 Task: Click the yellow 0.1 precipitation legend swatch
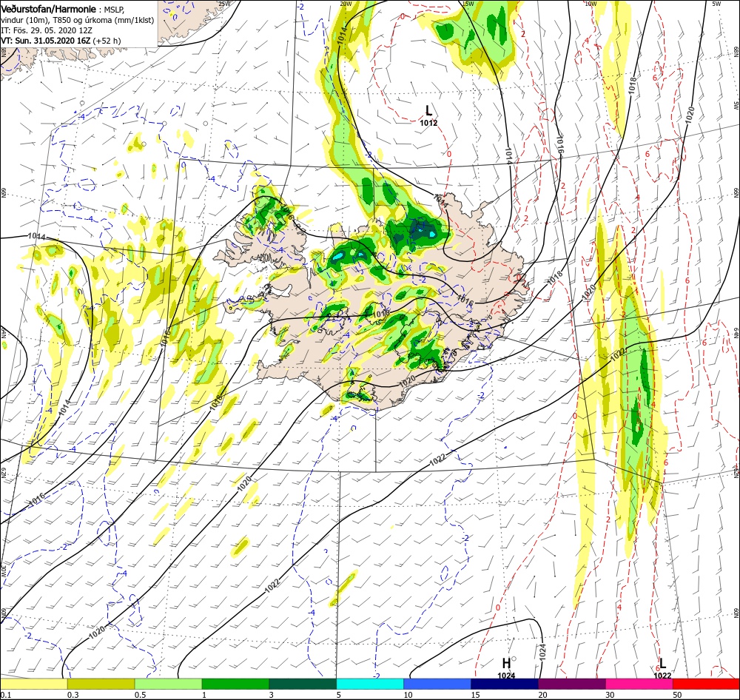(34, 684)
